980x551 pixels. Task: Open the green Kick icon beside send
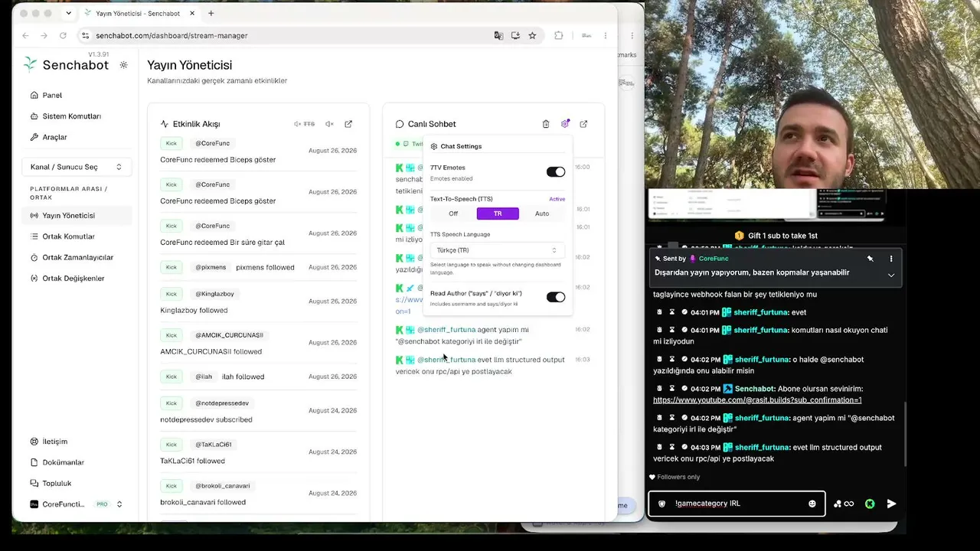click(870, 504)
